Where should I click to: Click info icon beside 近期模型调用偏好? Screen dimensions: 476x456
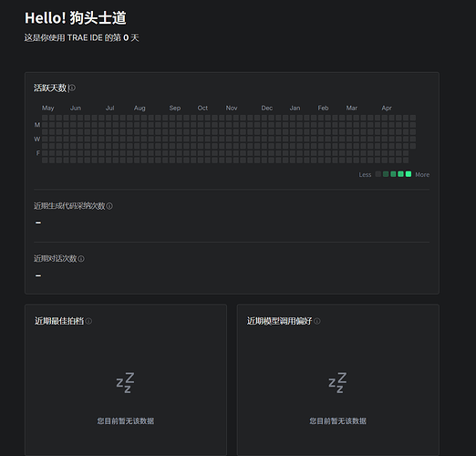point(317,321)
